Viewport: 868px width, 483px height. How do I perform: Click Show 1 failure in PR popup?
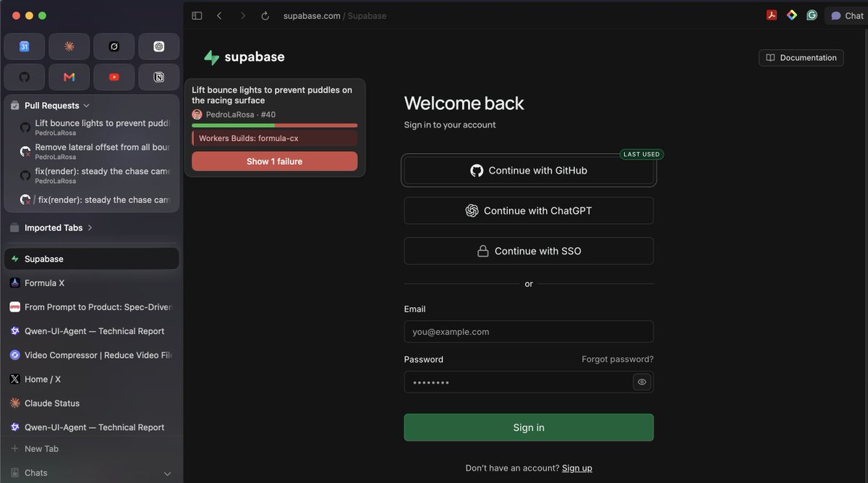coord(274,161)
